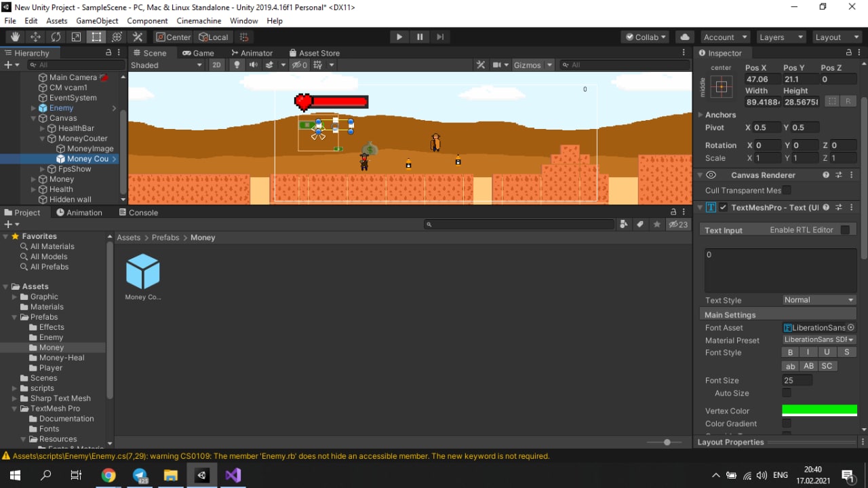Open the Asset Store tab
868x488 pixels.
315,53
